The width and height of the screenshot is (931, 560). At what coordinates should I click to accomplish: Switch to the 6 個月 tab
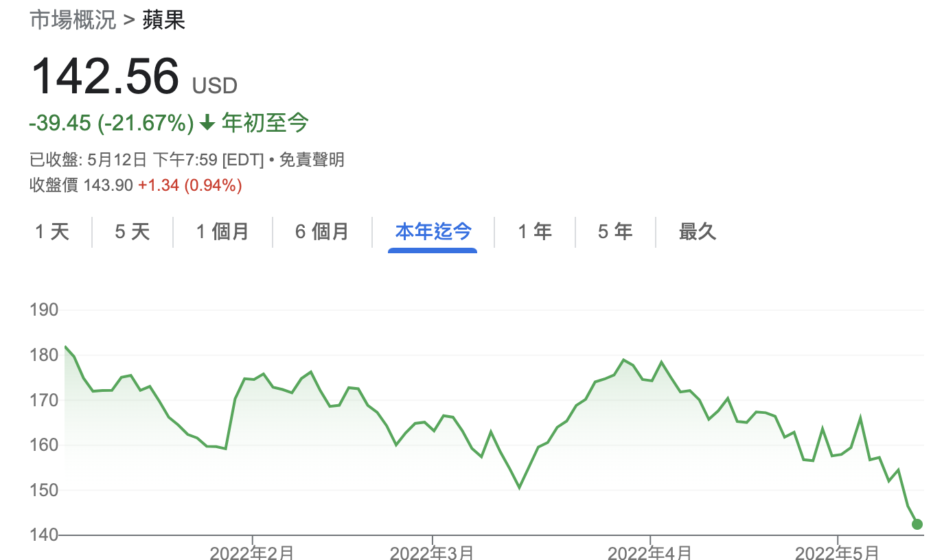tap(322, 232)
